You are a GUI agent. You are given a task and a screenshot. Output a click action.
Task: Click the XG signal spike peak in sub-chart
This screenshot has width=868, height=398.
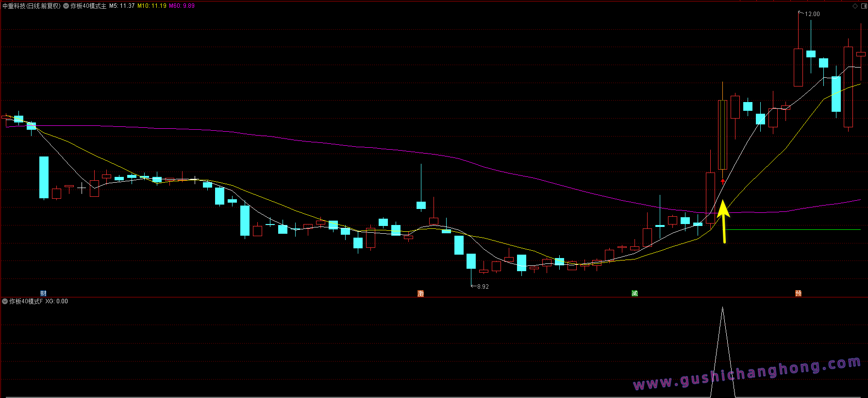click(x=723, y=308)
